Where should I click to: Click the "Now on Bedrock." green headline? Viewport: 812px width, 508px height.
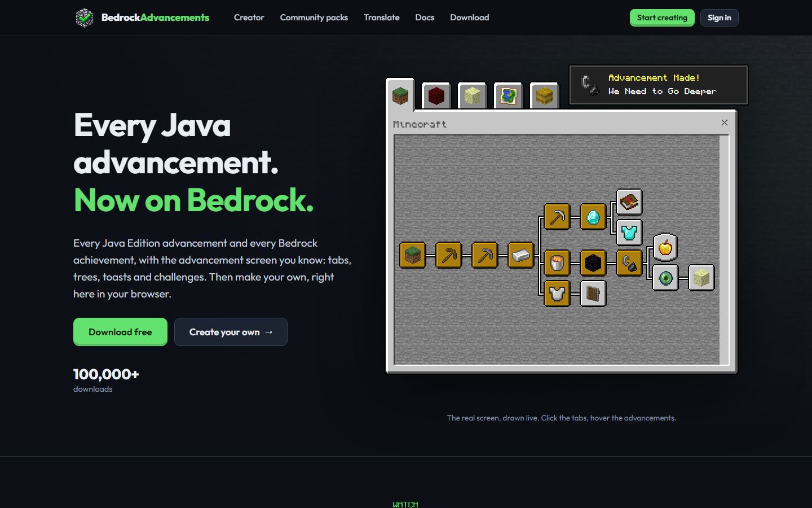point(193,200)
